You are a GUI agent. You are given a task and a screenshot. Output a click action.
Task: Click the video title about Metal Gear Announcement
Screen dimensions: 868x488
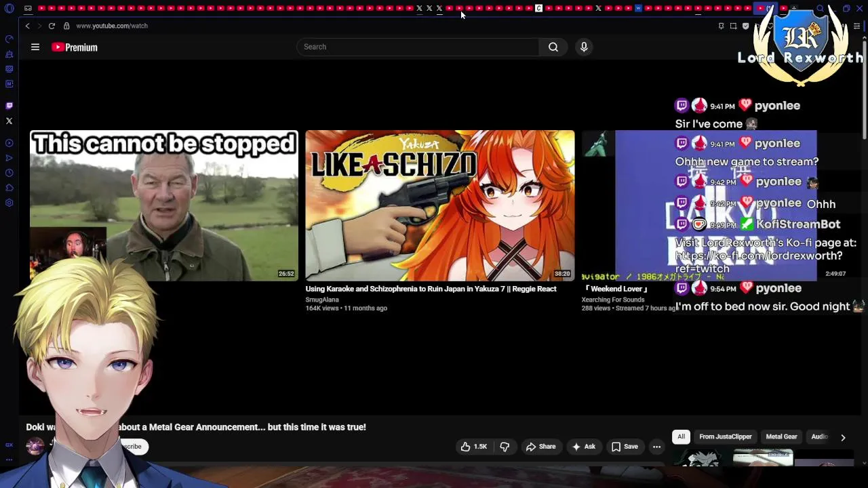coord(196,427)
